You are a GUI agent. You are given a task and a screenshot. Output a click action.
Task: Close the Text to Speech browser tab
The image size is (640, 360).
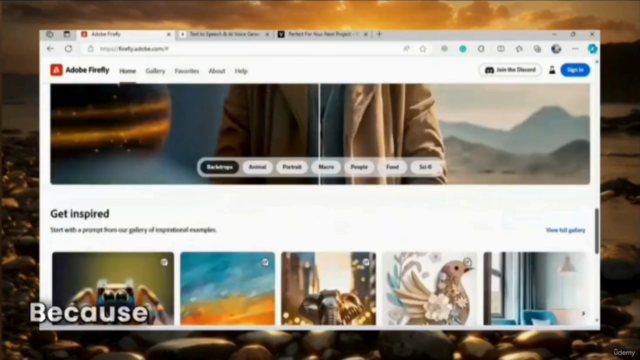[267, 35]
